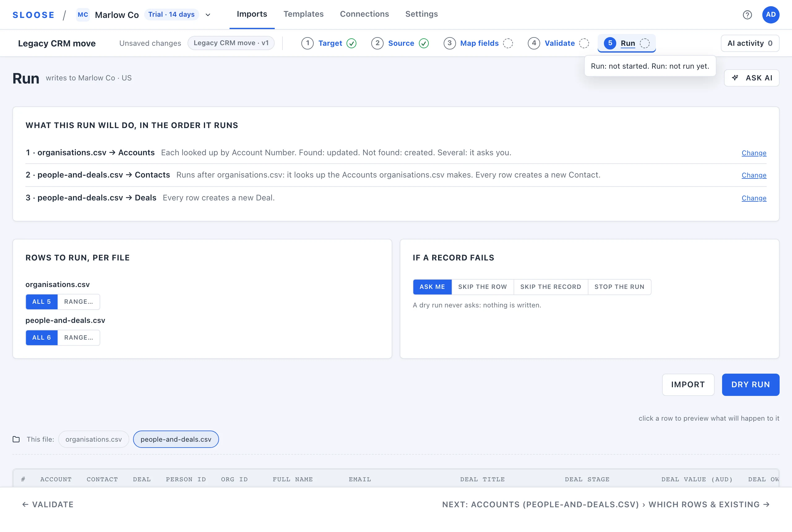Click the Validate pending status circle
The width and height of the screenshot is (792, 532).
(584, 43)
